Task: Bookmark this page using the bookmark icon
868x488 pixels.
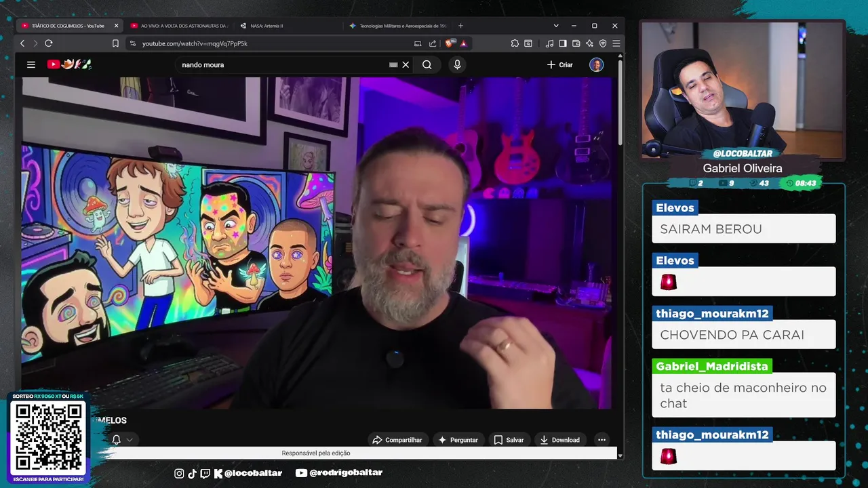Action: tap(115, 43)
